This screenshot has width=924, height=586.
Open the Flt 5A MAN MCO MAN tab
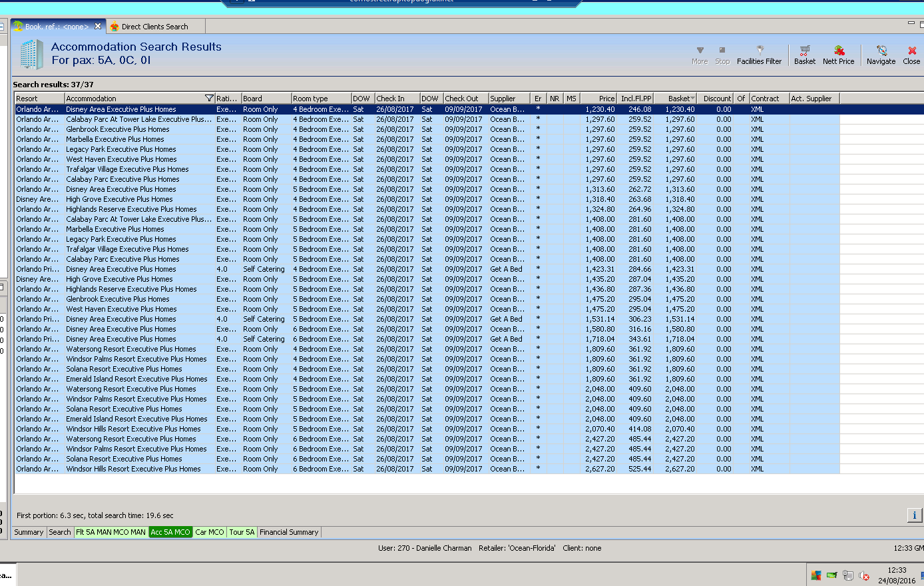pyautogui.click(x=111, y=532)
